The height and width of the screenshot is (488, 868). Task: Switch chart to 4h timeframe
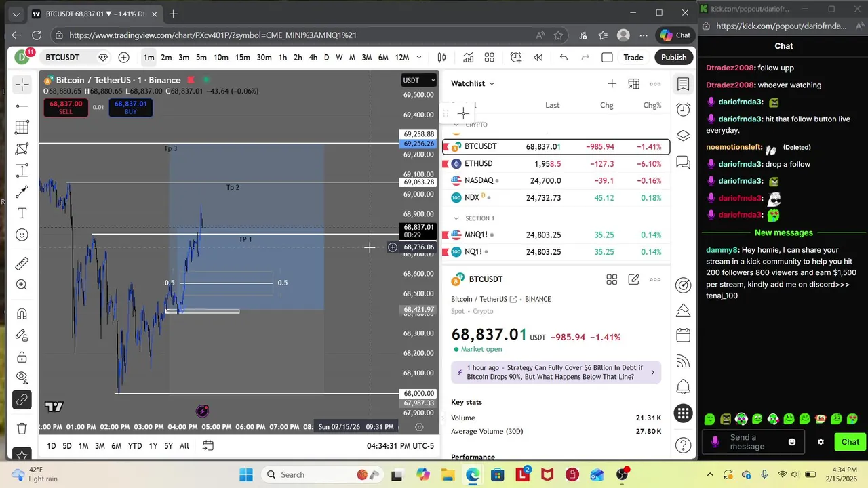coord(313,58)
